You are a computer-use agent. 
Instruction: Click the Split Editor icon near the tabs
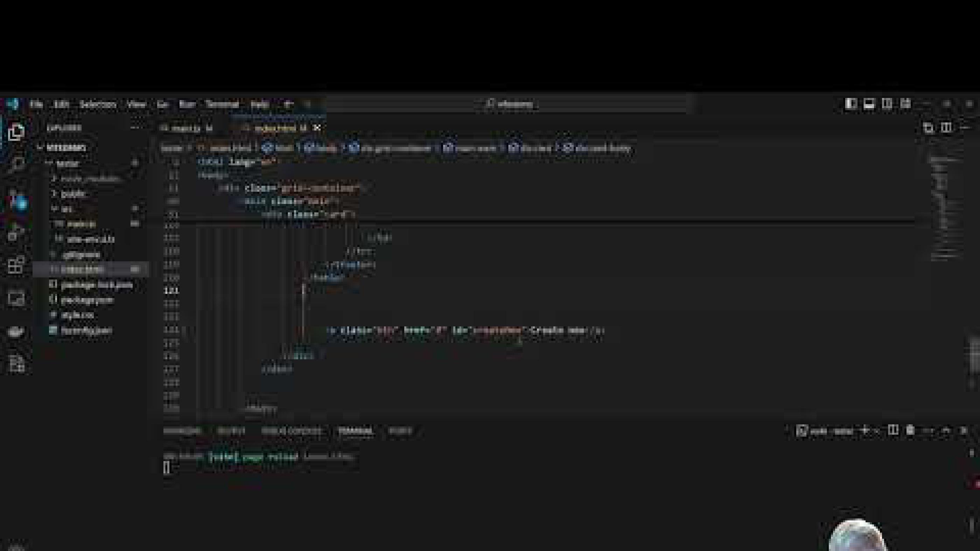pos(927,128)
